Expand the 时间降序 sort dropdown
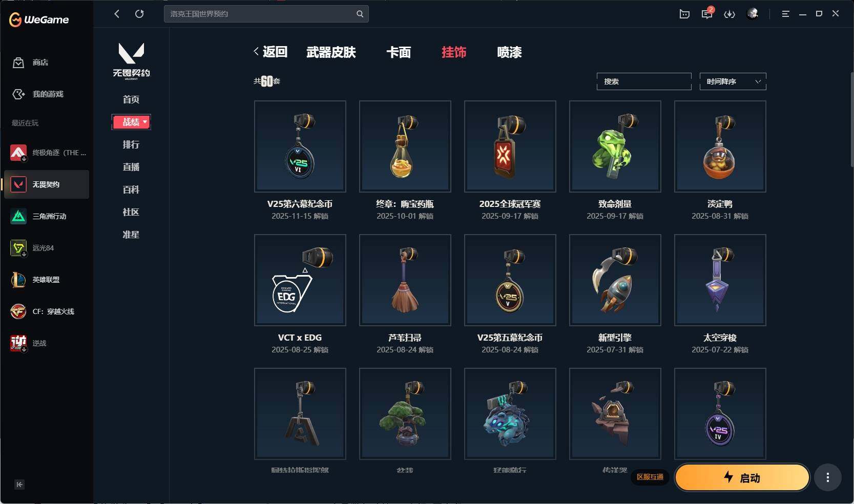 (733, 81)
